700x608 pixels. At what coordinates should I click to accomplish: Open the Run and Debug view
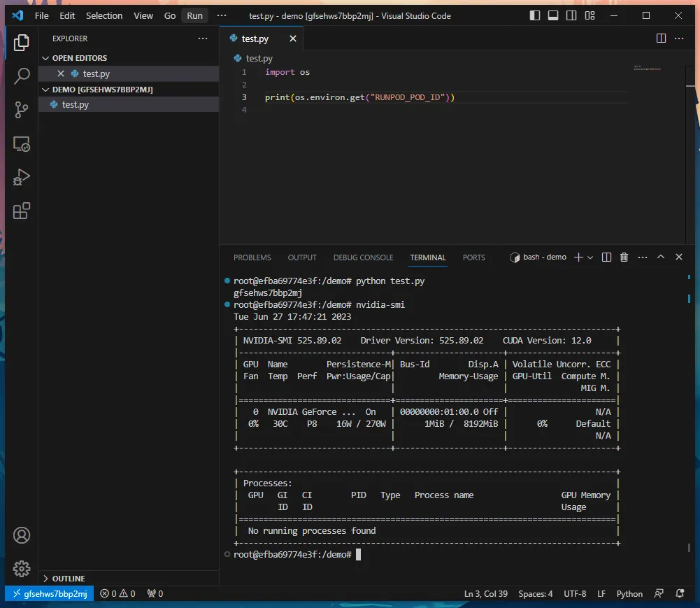[x=22, y=177]
